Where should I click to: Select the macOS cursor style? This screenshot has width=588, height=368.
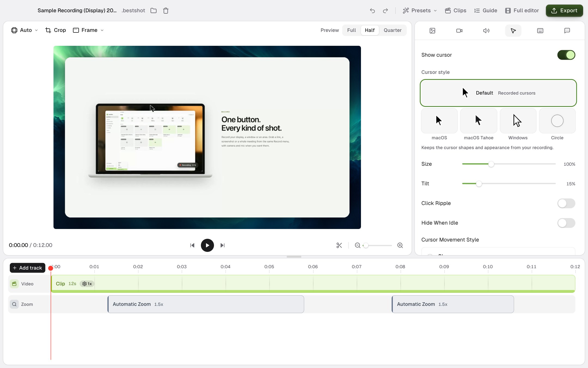tap(439, 121)
